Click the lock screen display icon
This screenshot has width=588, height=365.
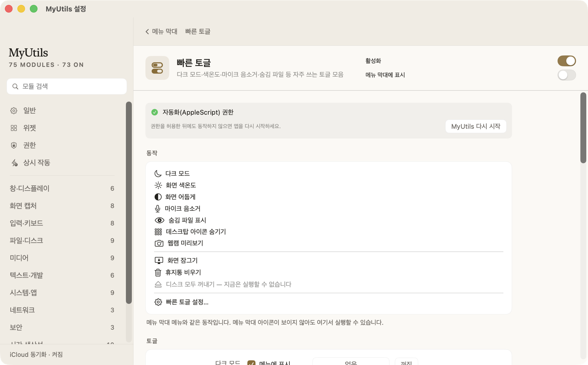(159, 261)
